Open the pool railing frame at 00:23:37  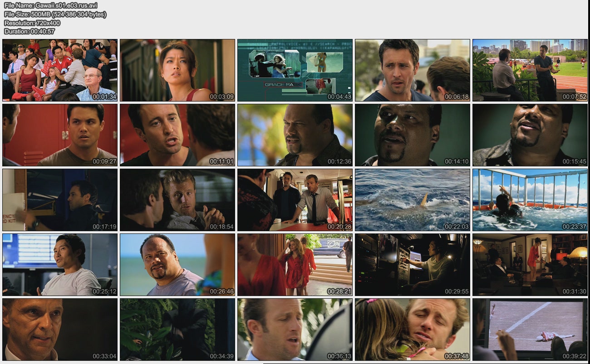pos(530,200)
